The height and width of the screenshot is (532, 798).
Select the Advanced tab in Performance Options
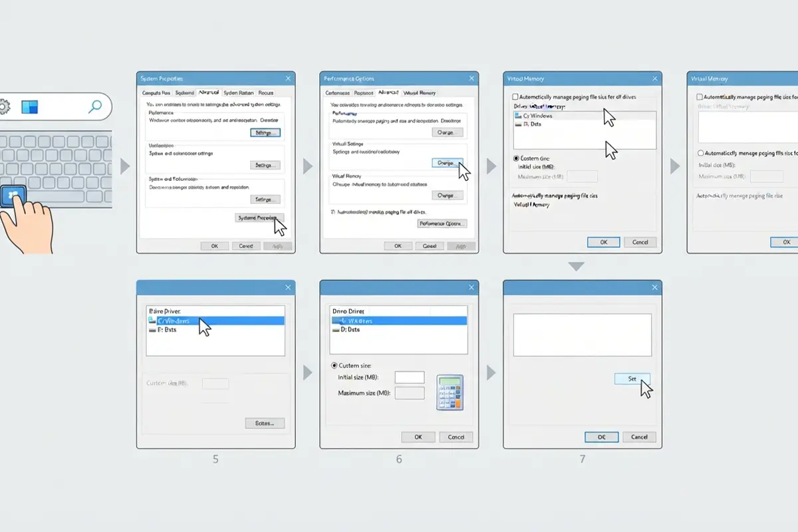388,93
